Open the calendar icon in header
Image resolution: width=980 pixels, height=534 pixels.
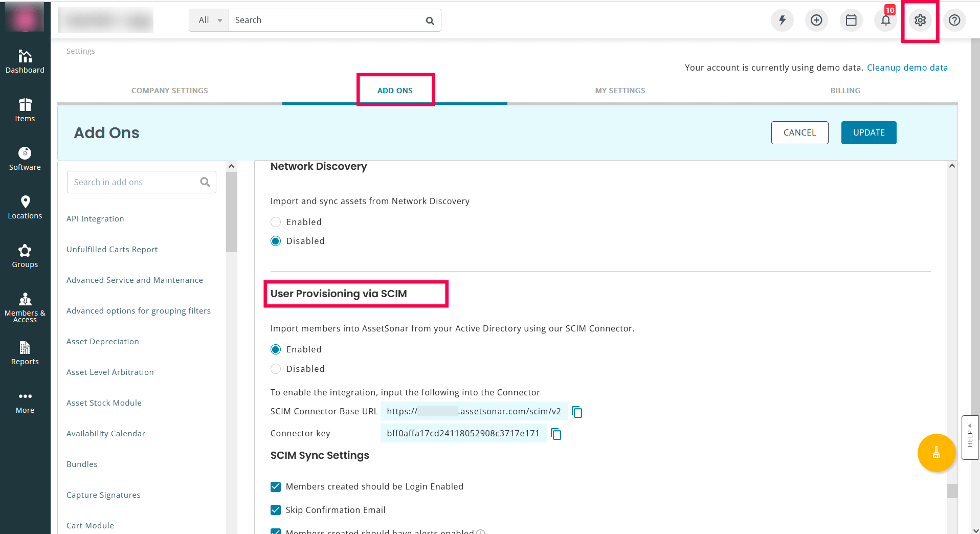(851, 20)
